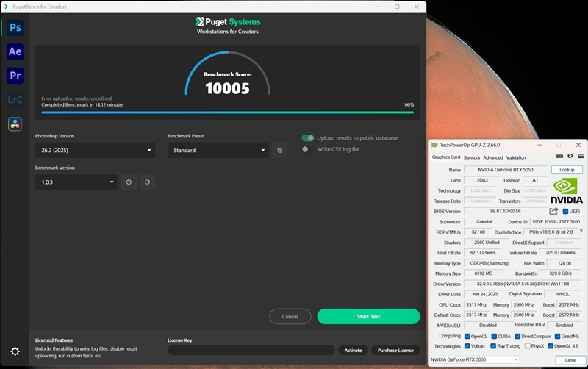This screenshot has width=588, height=369.
Task: Click into the License Key input field
Action: 251,350
